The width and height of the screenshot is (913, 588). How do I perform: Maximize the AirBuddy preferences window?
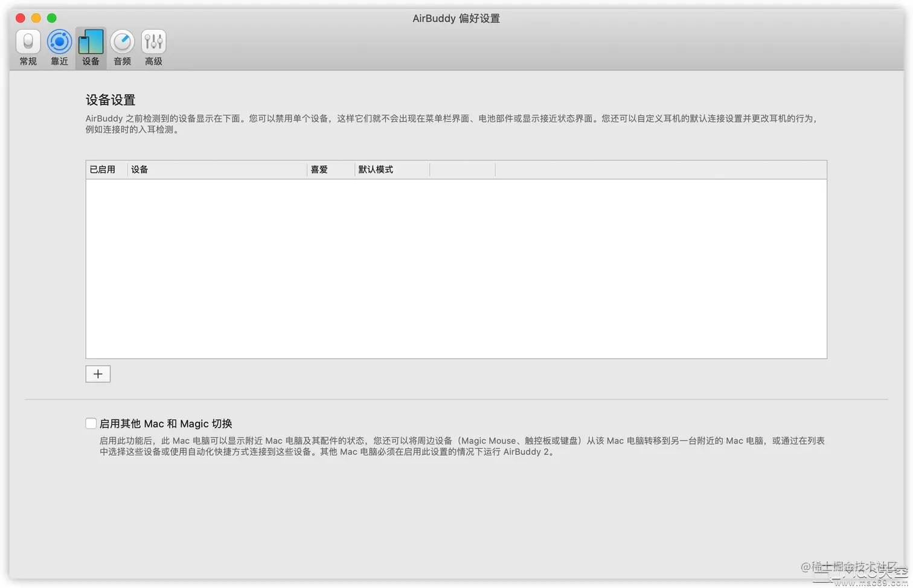click(x=52, y=18)
